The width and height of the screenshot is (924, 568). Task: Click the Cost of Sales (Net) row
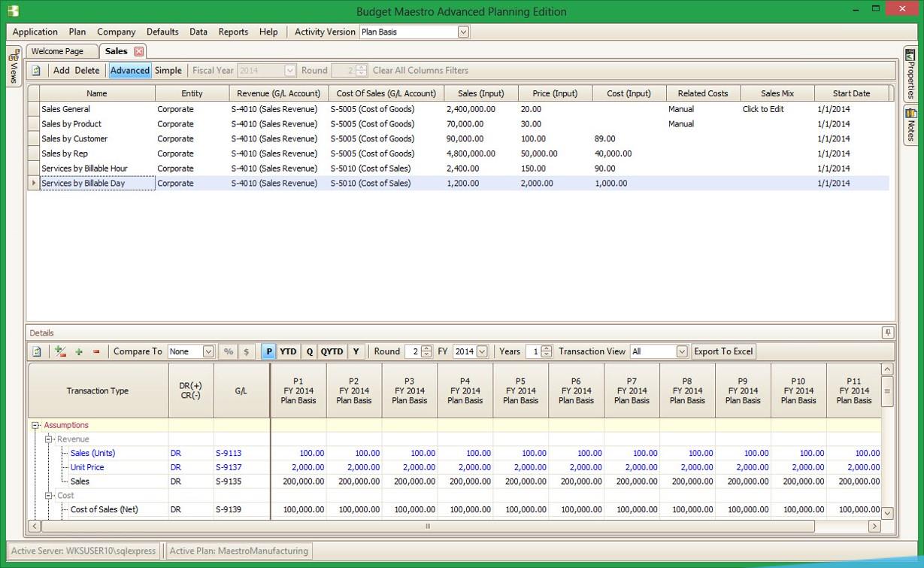pyautogui.click(x=454, y=510)
